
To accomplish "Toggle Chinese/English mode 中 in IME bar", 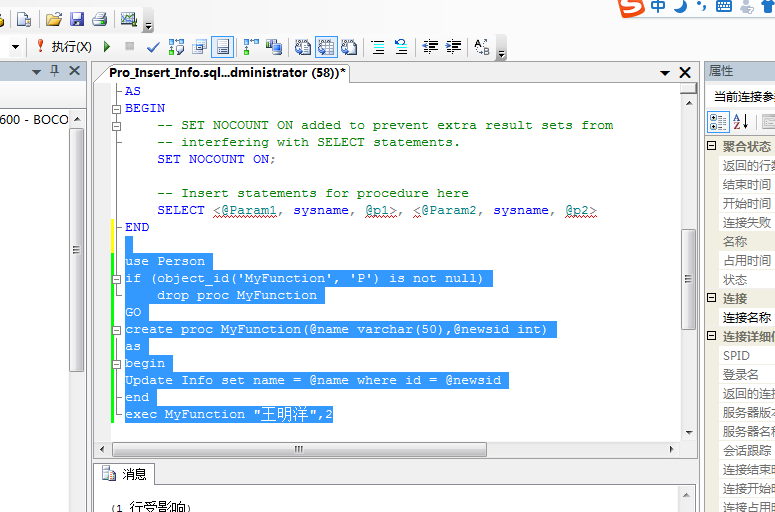I will click(x=658, y=6).
